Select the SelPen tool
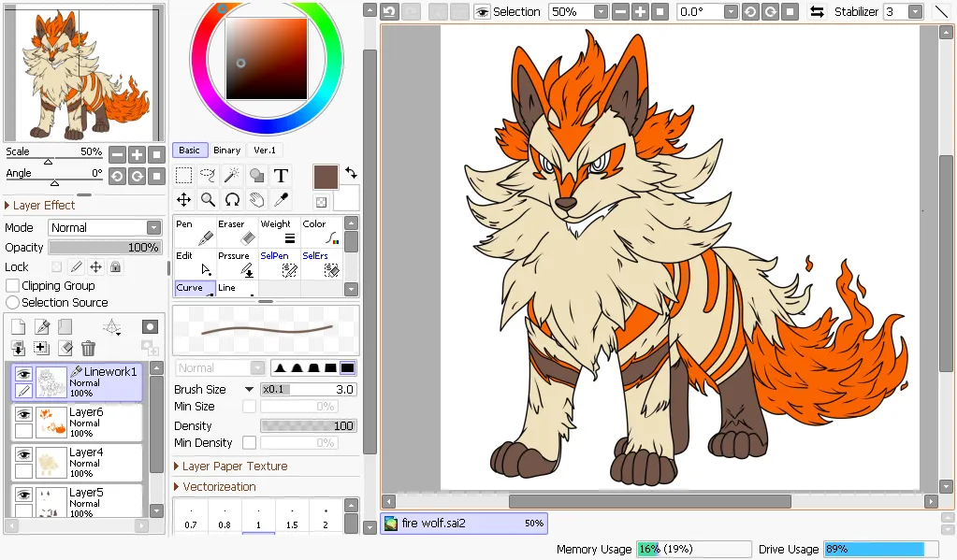Image resolution: width=957 pixels, height=560 pixels. [x=279, y=264]
